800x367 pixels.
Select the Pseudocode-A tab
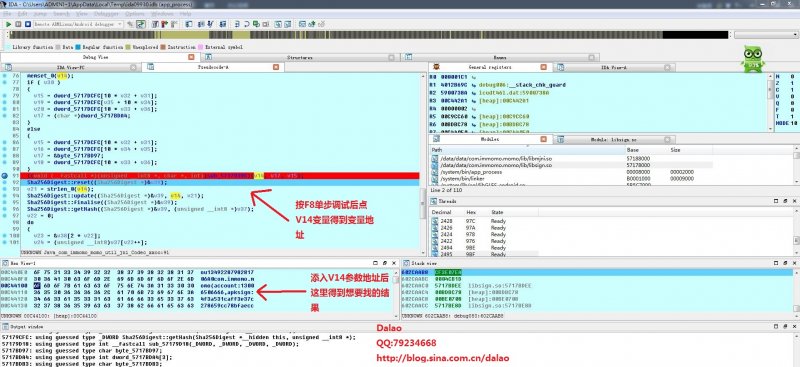(213, 67)
